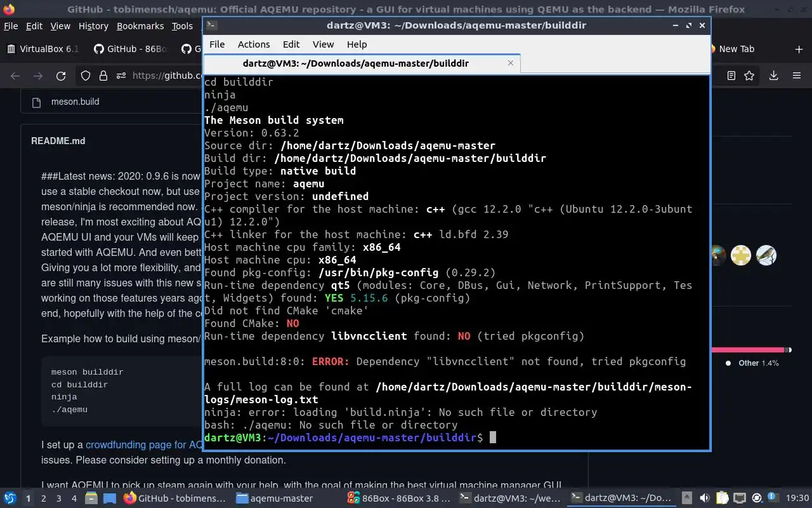The height and width of the screenshot is (508, 812).
Task: Focus the Firefox address bar URL
Action: click(167, 76)
